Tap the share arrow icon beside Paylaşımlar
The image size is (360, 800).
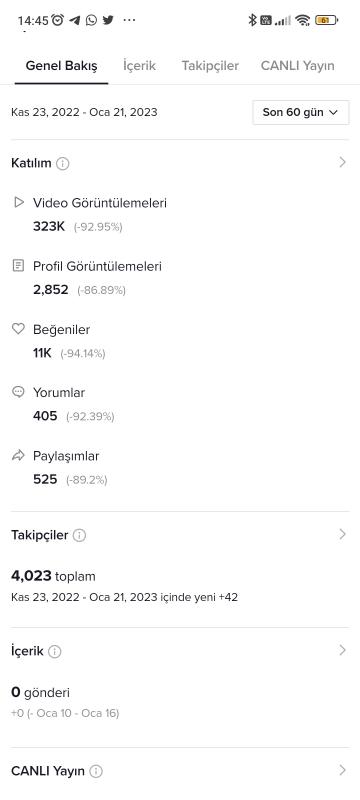point(18,455)
